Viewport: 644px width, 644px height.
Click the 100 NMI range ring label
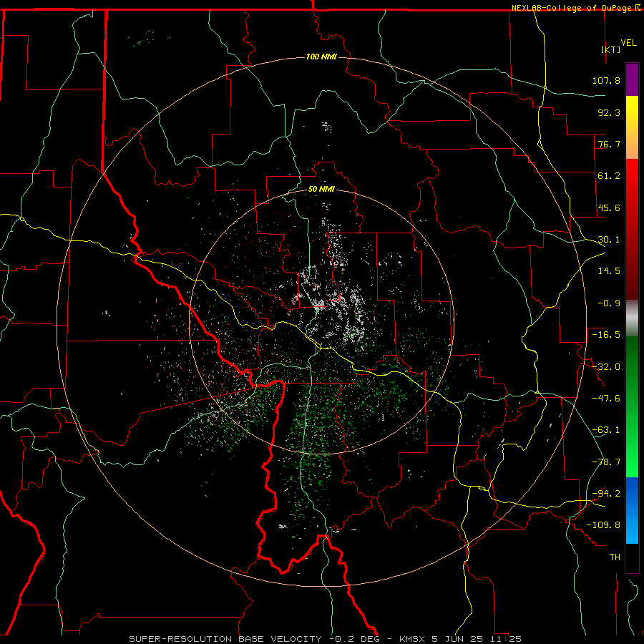(x=321, y=57)
